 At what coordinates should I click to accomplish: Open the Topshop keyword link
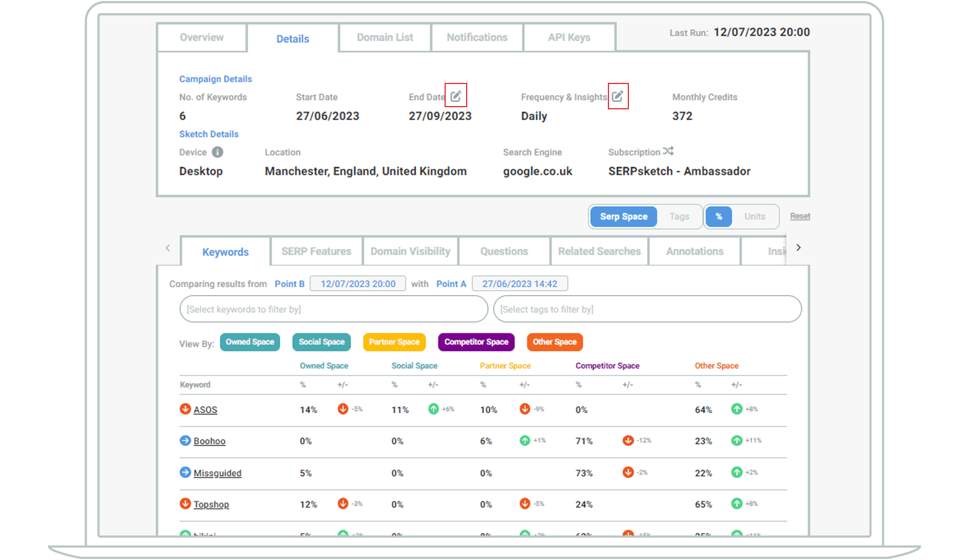click(211, 505)
